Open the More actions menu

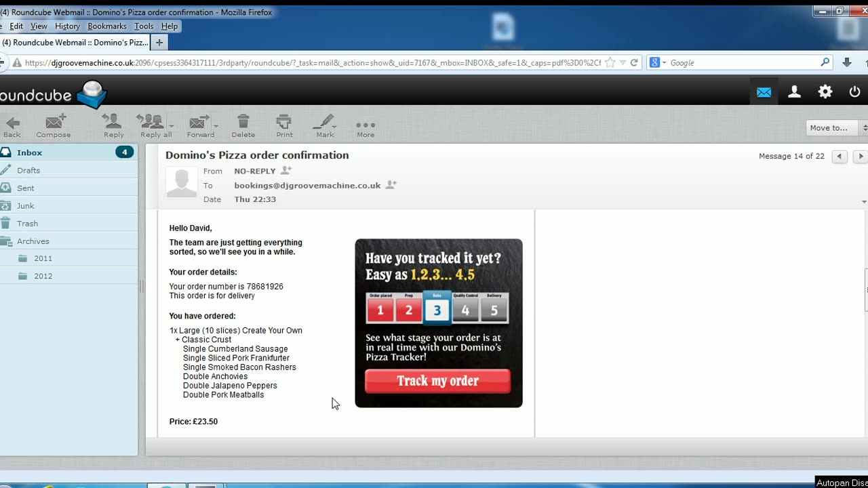point(366,128)
